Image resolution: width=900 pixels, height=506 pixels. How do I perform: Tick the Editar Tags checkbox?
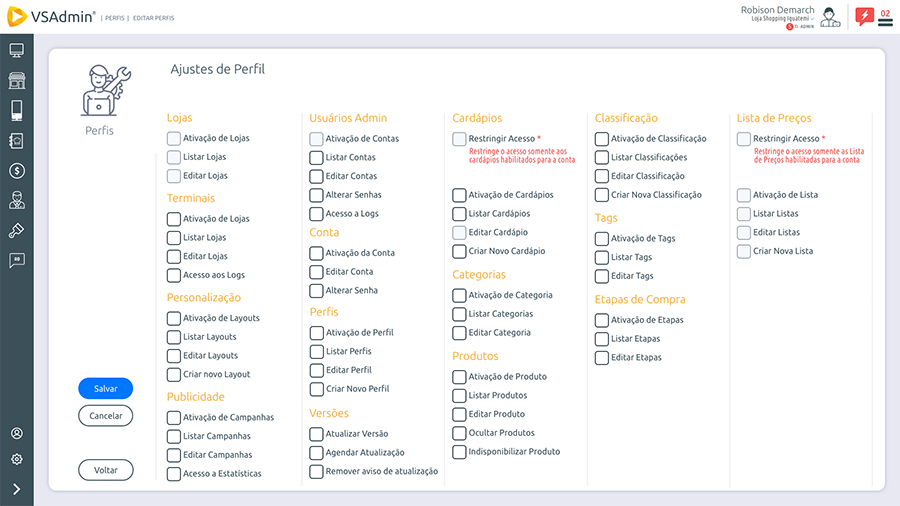602,276
